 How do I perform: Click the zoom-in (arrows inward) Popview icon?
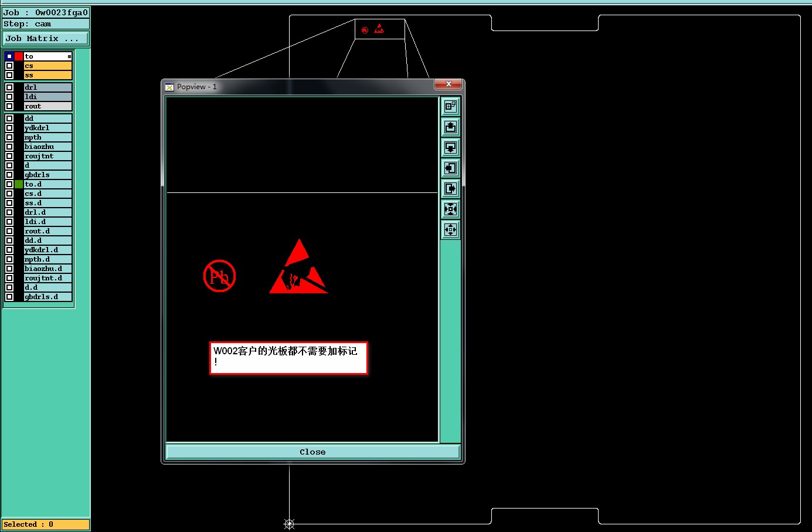[450, 209]
